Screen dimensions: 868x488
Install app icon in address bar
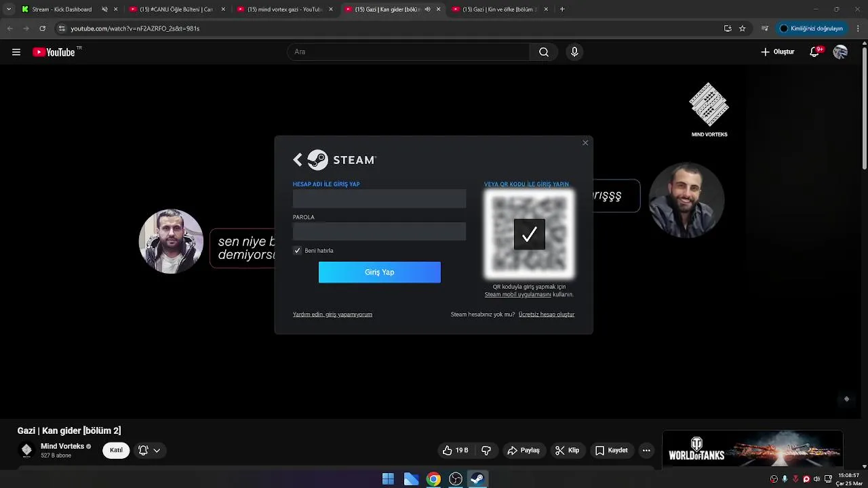tap(728, 28)
